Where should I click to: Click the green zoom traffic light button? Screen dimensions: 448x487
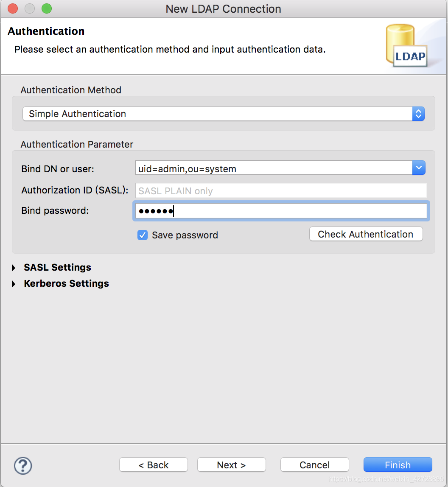pos(47,8)
